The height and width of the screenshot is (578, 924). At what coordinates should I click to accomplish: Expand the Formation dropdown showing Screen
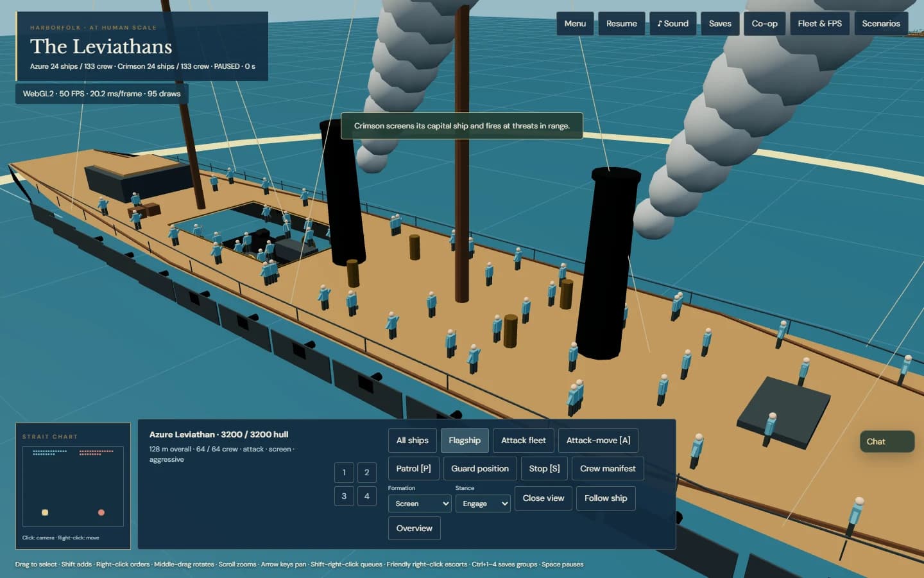pos(420,504)
